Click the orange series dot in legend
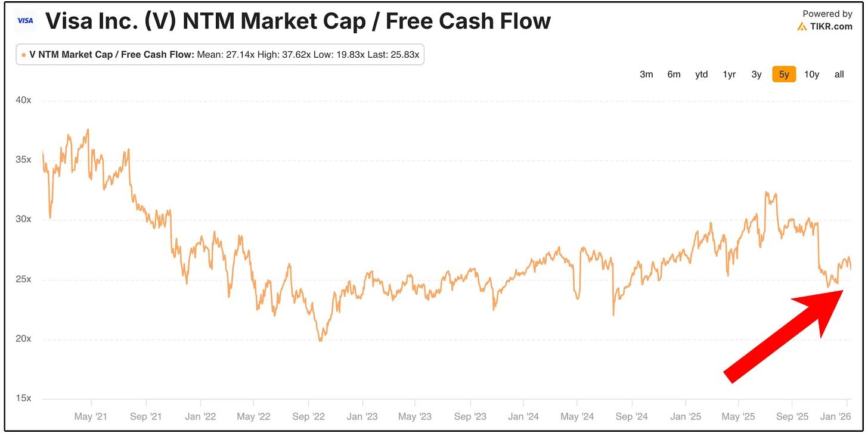The width and height of the screenshot is (868, 433). pyautogui.click(x=24, y=55)
